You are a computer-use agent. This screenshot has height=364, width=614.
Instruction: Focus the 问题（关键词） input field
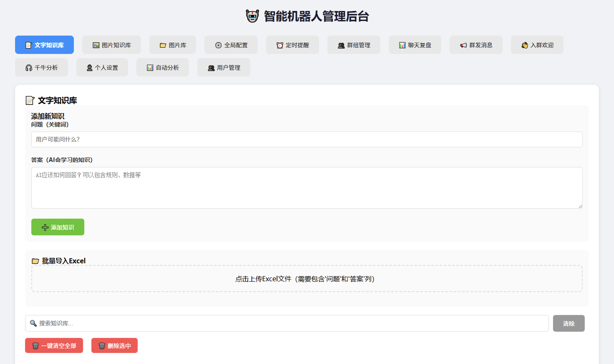307,139
